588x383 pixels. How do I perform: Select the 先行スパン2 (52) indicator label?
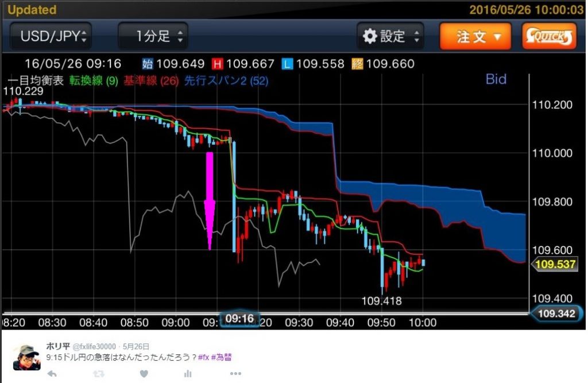pyautogui.click(x=230, y=81)
